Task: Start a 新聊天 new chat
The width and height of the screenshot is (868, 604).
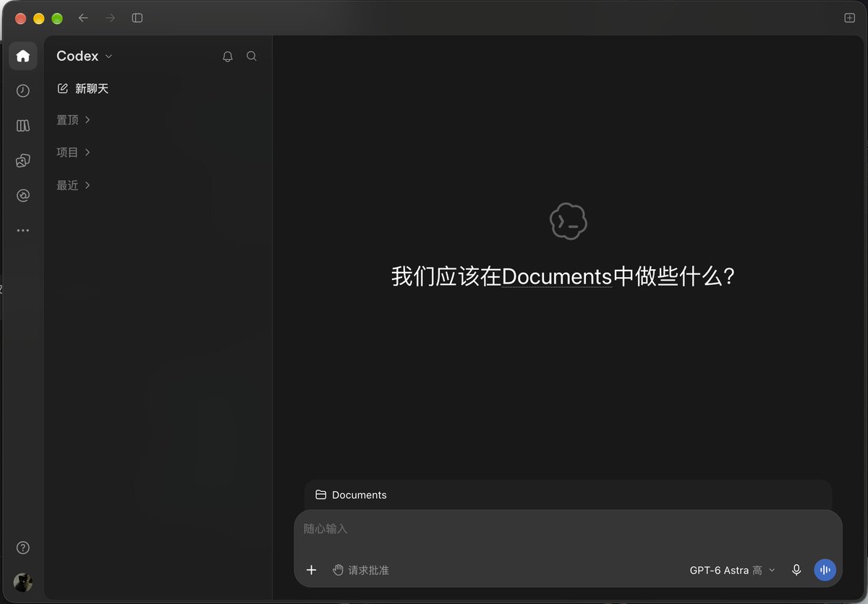Action: (x=83, y=88)
